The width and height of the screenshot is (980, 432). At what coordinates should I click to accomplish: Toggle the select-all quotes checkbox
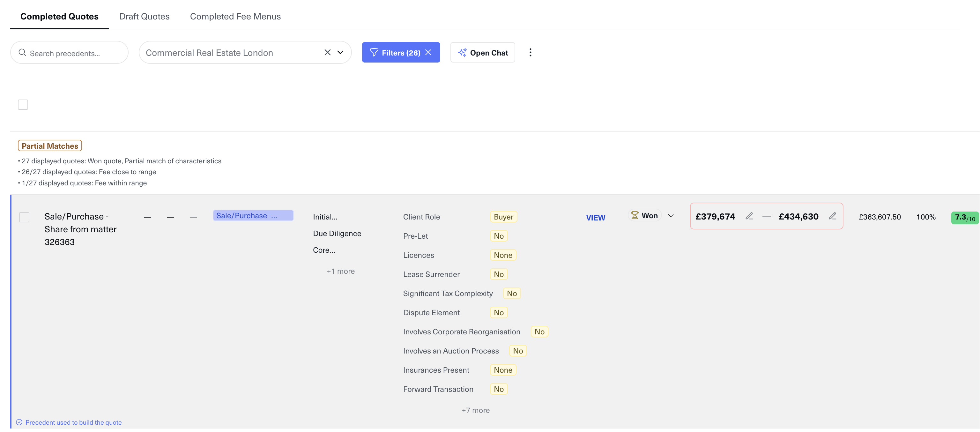pos(23,105)
